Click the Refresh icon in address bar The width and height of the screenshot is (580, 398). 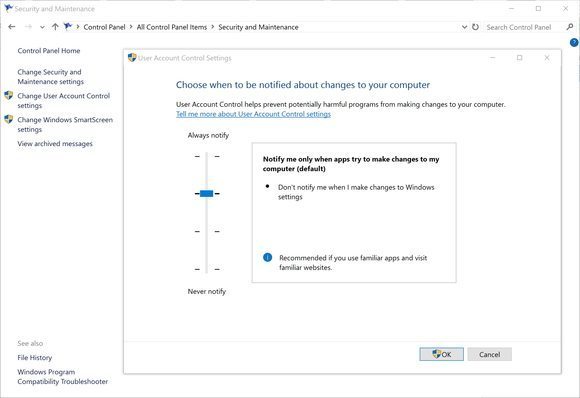pos(475,27)
